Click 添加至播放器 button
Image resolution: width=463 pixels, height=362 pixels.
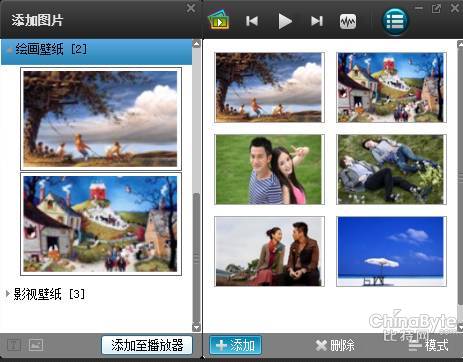coord(147,345)
